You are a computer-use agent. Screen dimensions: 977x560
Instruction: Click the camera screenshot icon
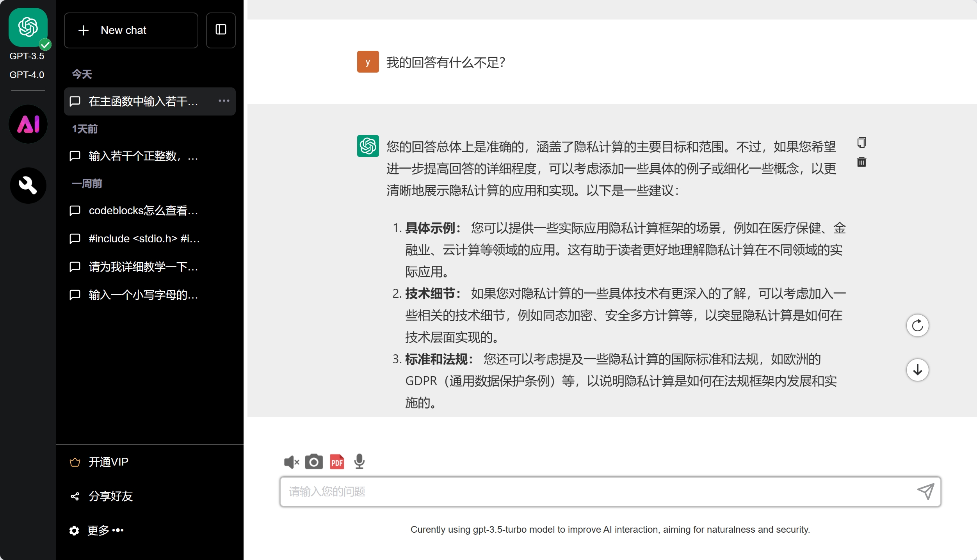click(314, 462)
